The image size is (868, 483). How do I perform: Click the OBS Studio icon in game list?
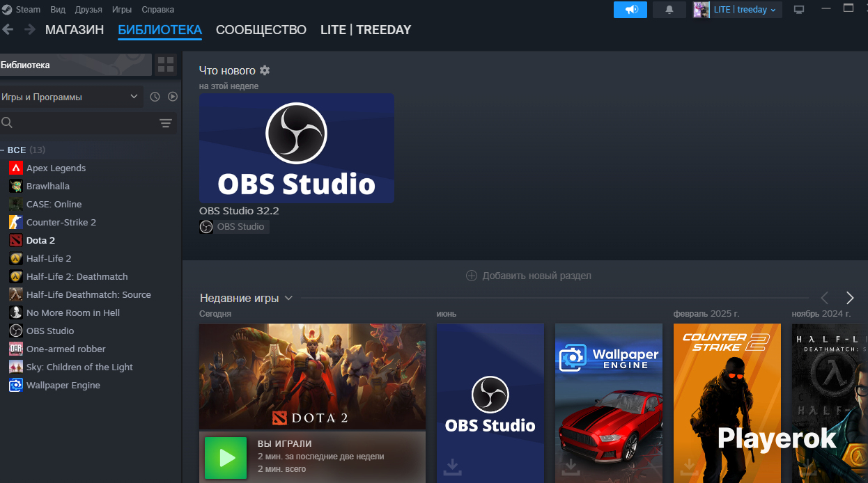coord(16,331)
